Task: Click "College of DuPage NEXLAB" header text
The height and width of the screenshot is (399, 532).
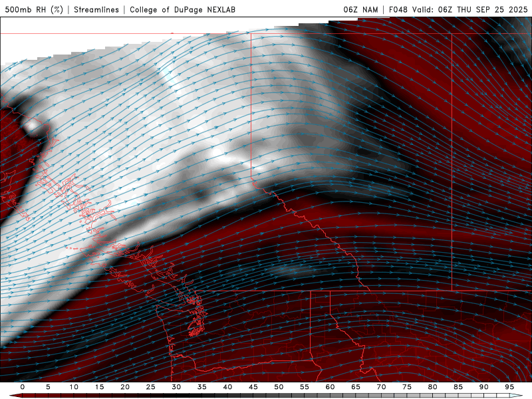Action: [x=182, y=9]
